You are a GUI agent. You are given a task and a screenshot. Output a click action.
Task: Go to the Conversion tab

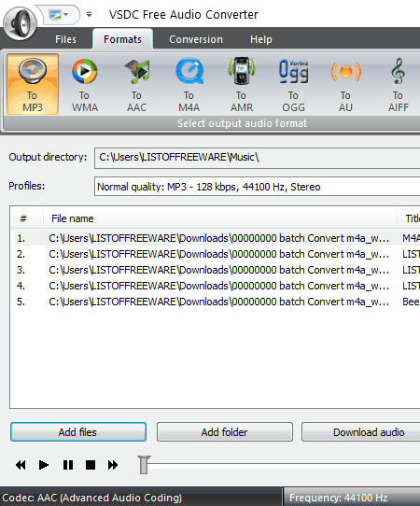tap(196, 39)
